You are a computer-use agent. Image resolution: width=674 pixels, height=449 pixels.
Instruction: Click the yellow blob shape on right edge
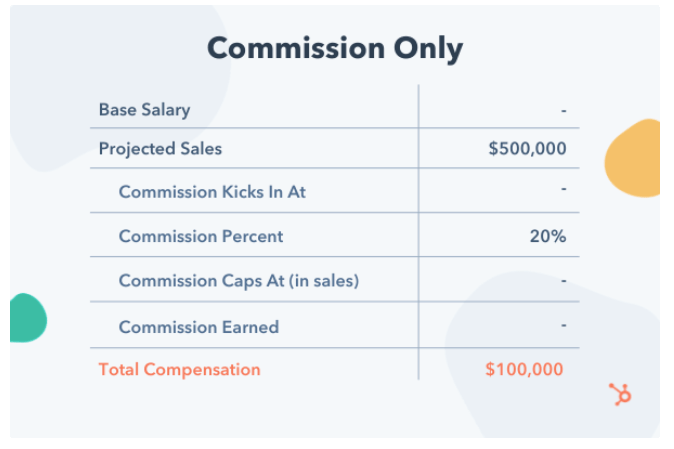(633, 158)
